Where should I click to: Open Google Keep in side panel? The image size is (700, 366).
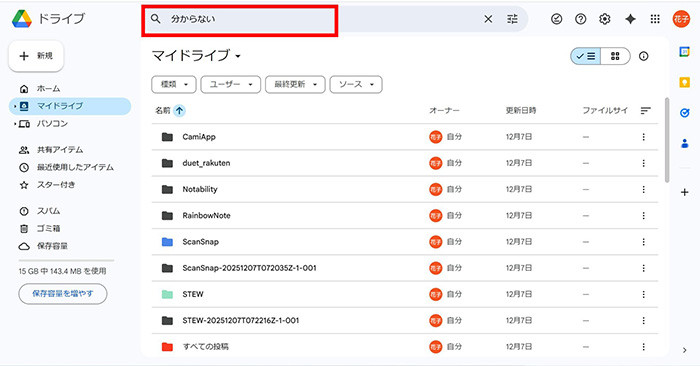684,82
